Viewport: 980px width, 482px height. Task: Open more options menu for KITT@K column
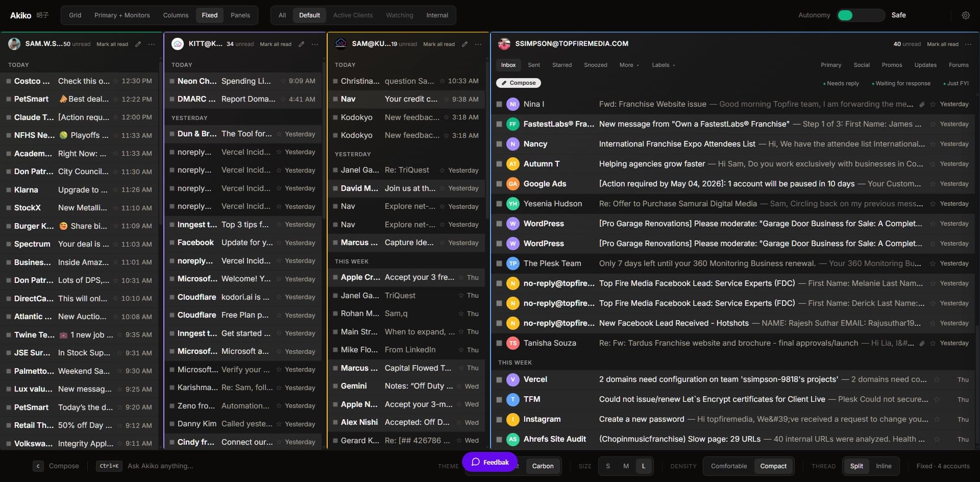point(315,44)
